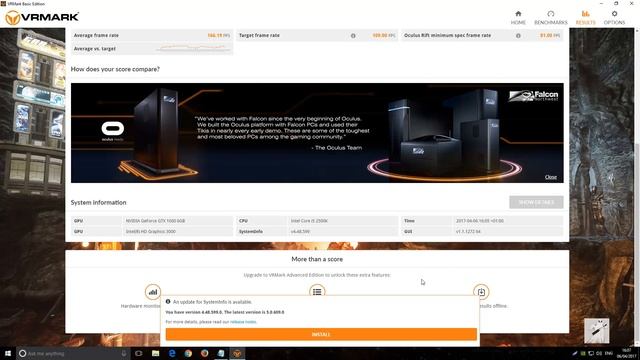Click the thumbnail in the bottom-right corner
Screen dimensions: 640x360
coord(596,331)
